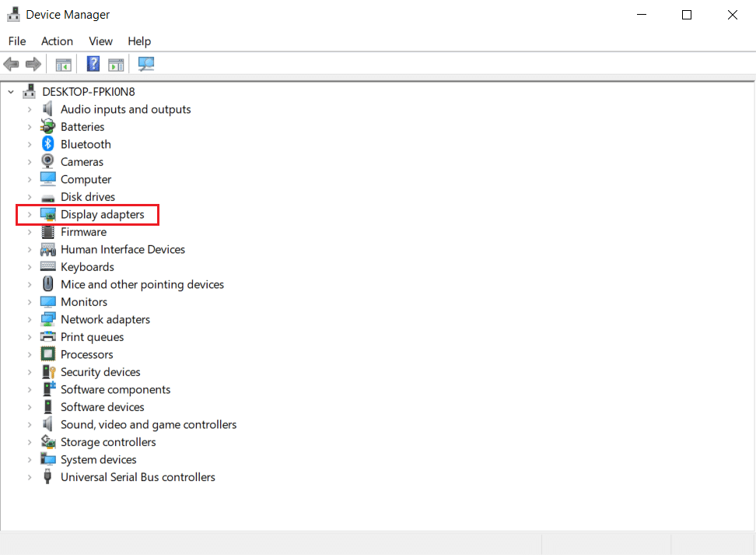Click the Sound, video and game controllers icon
Image resolution: width=756 pixels, height=555 pixels.
(47, 424)
